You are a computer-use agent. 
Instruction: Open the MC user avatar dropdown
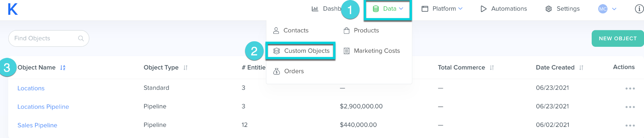tap(607, 9)
